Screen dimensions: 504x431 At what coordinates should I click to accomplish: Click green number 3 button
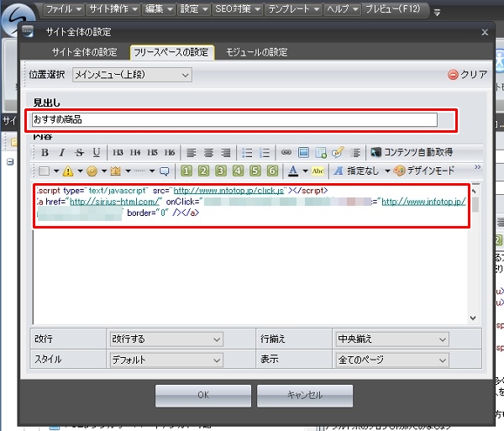[221, 171]
